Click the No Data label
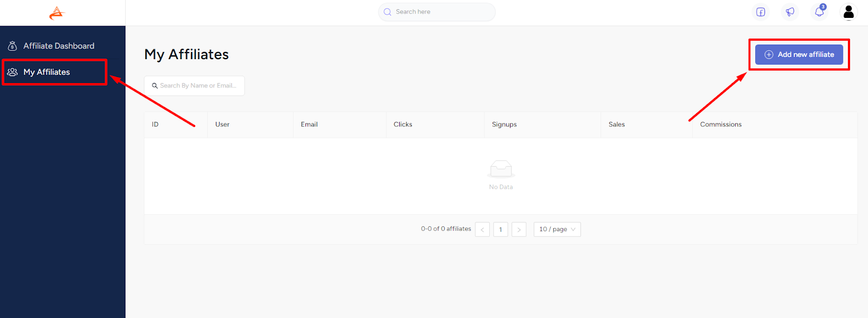Viewport: 868px width, 318px height. 501,187
